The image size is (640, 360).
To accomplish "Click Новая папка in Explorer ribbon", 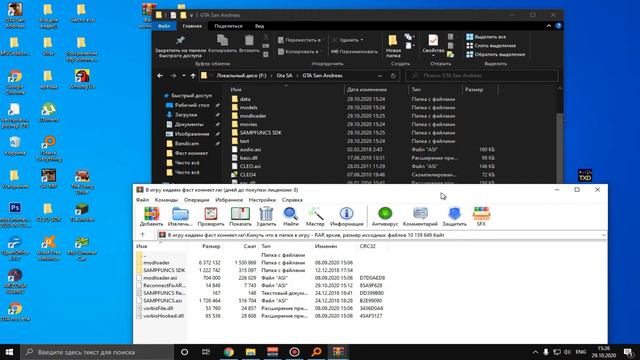I will click(x=393, y=46).
